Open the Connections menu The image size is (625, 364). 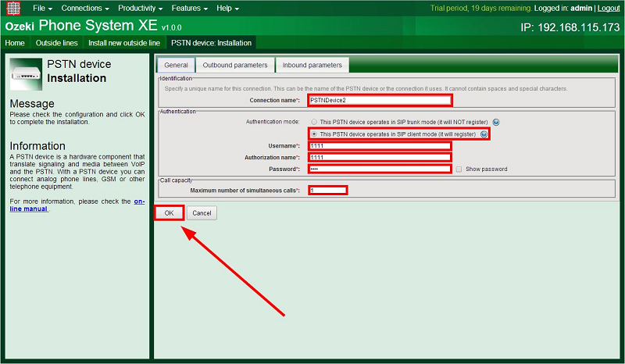[85, 8]
